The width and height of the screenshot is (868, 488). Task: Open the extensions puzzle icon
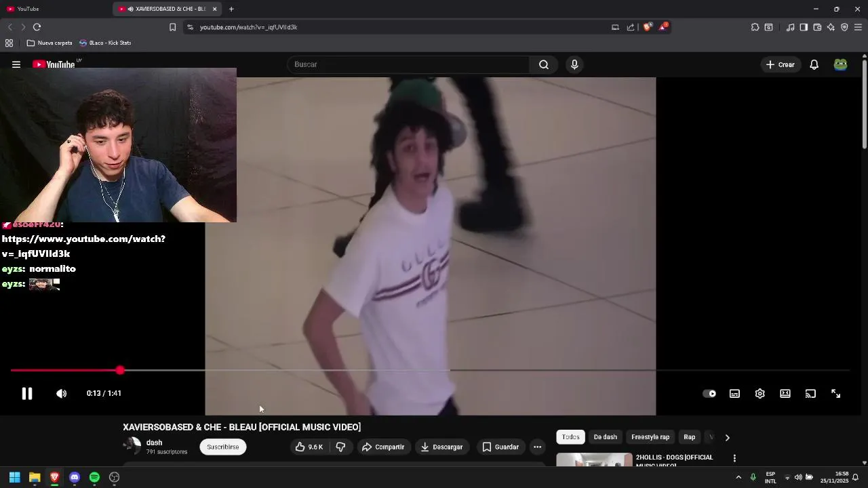pyautogui.click(x=755, y=27)
